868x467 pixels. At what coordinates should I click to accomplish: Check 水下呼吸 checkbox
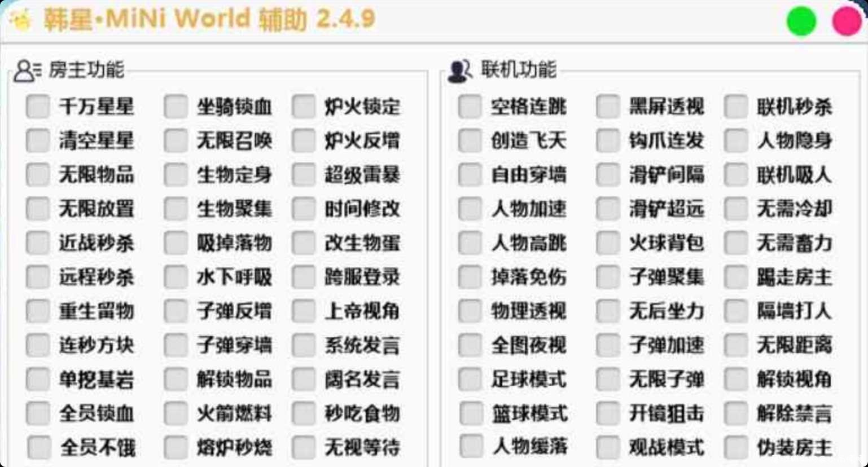click(x=176, y=277)
